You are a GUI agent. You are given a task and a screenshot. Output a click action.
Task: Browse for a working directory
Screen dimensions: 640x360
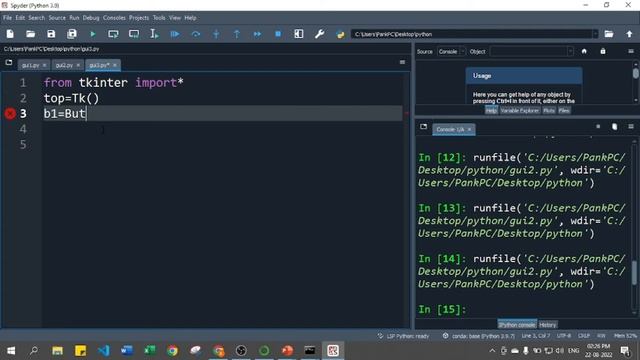[609, 34]
